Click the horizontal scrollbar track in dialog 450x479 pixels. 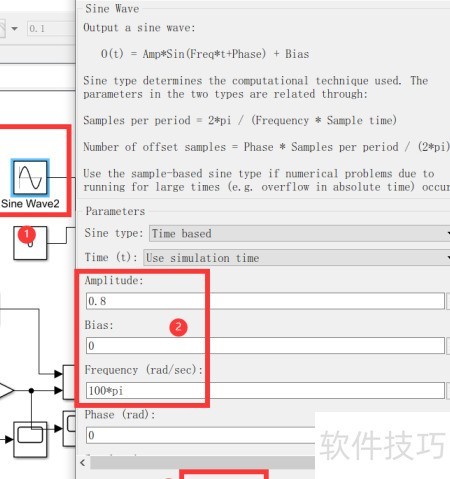[203, 463]
